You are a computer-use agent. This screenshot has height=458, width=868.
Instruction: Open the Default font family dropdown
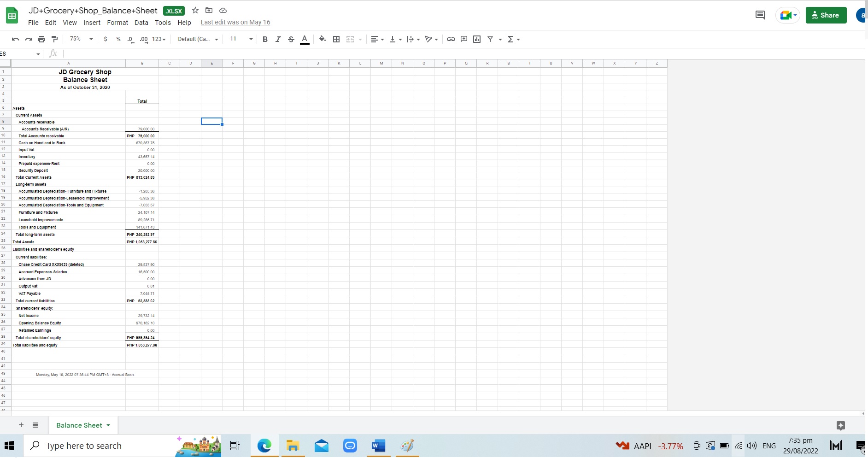pyautogui.click(x=198, y=39)
